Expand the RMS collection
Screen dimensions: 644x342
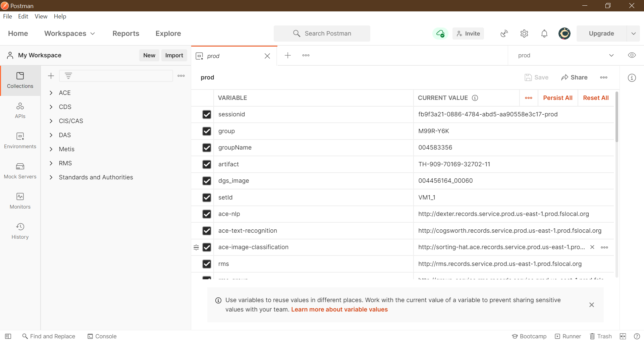[x=51, y=163]
